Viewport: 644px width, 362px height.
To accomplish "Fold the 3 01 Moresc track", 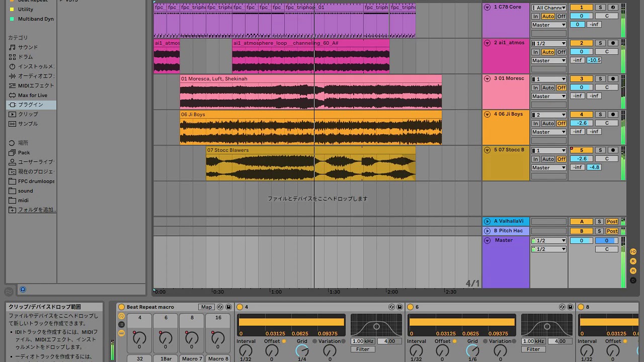I will pos(487,79).
